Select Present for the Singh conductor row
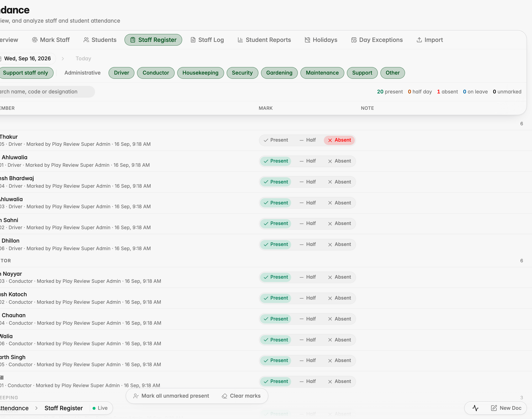The height and width of the screenshot is (419, 532). (276, 360)
